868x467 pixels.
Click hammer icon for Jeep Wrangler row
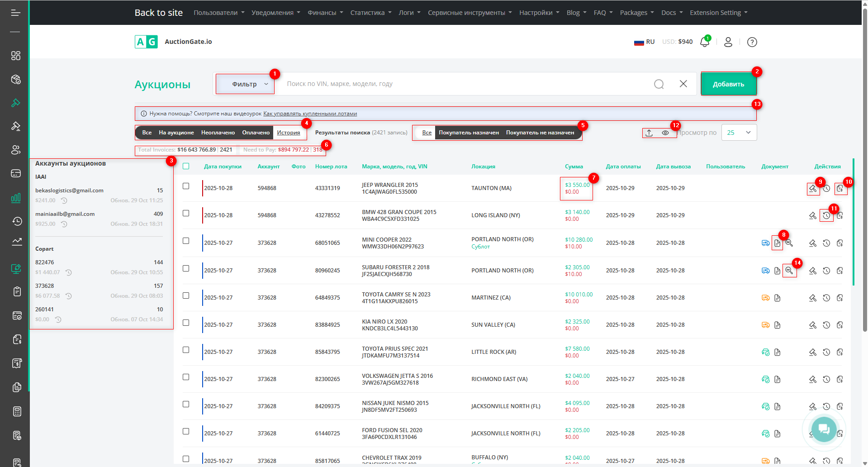[812, 189]
